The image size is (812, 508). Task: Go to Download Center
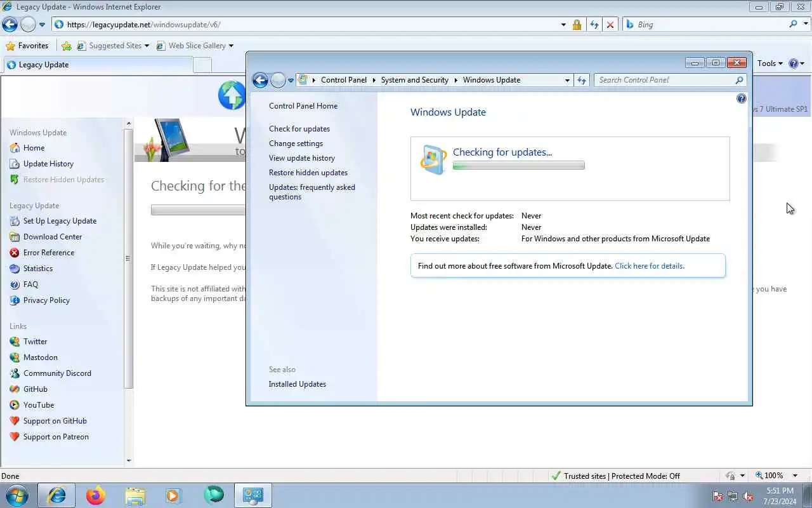[53, 237]
